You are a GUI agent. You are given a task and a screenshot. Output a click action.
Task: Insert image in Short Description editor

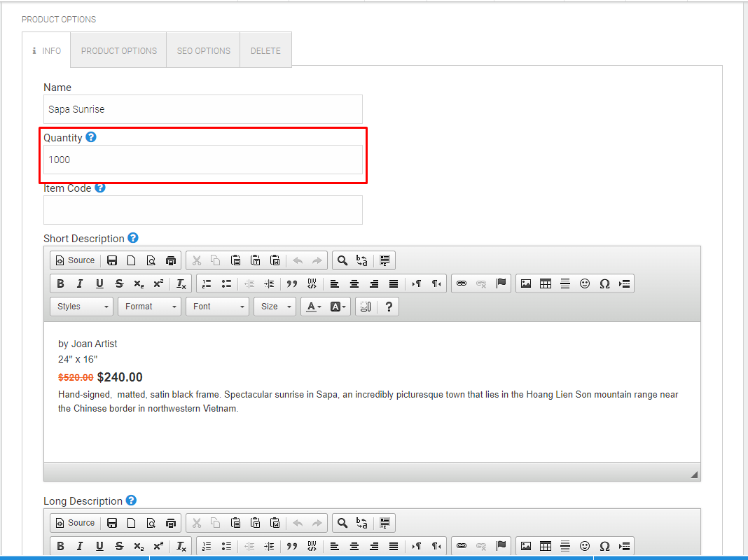(x=526, y=283)
